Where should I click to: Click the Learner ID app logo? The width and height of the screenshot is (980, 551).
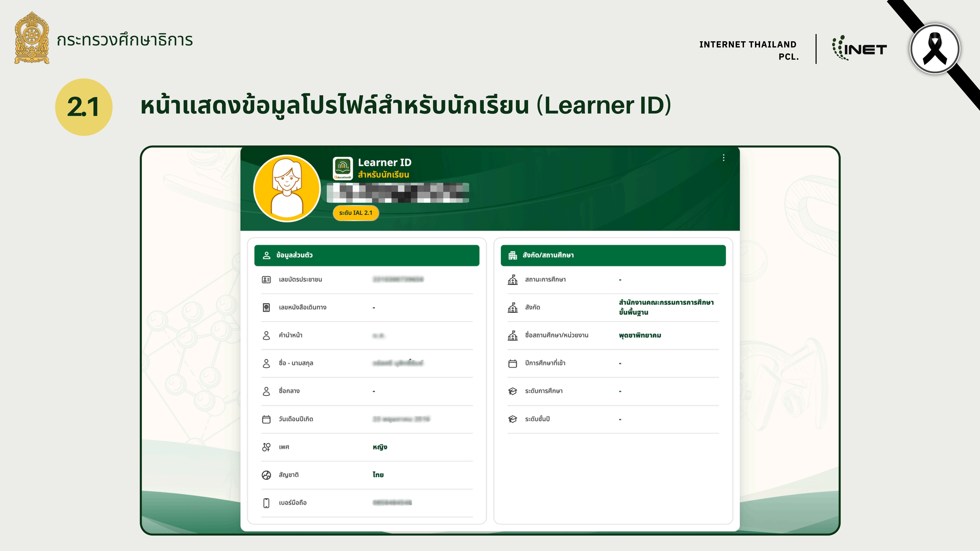pos(343,168)
